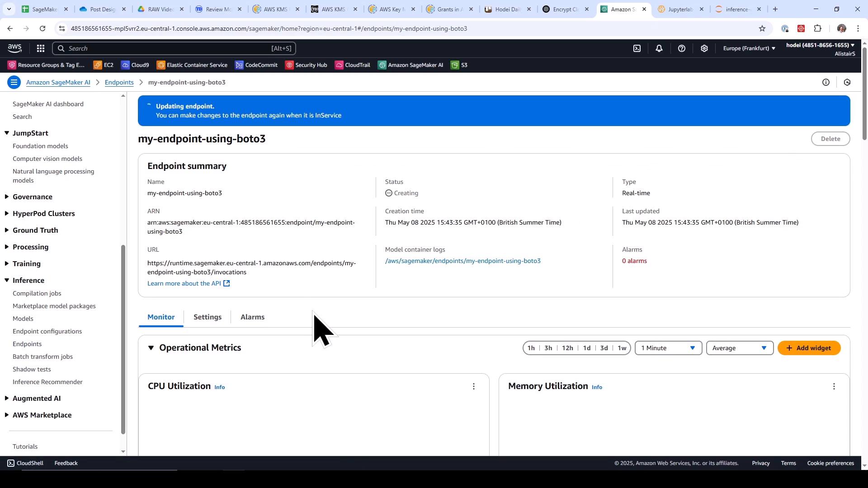Toggle the side navigation hamburger menu
The height and width of the screenshot is (488, 868).
click(x=14, y=82)
